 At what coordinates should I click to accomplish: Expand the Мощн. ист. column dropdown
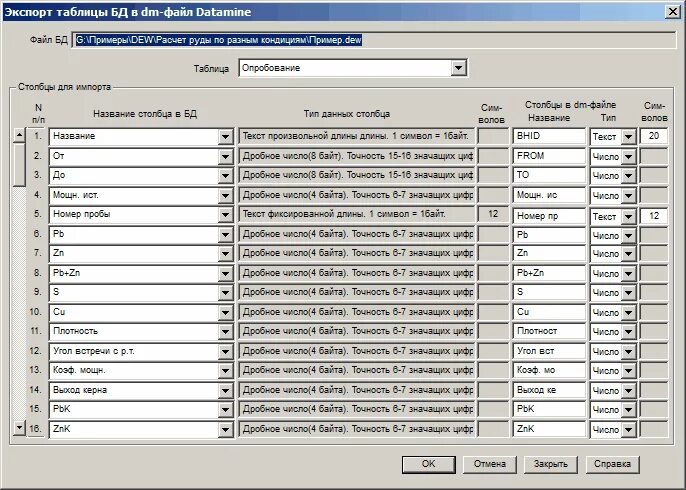225,196
